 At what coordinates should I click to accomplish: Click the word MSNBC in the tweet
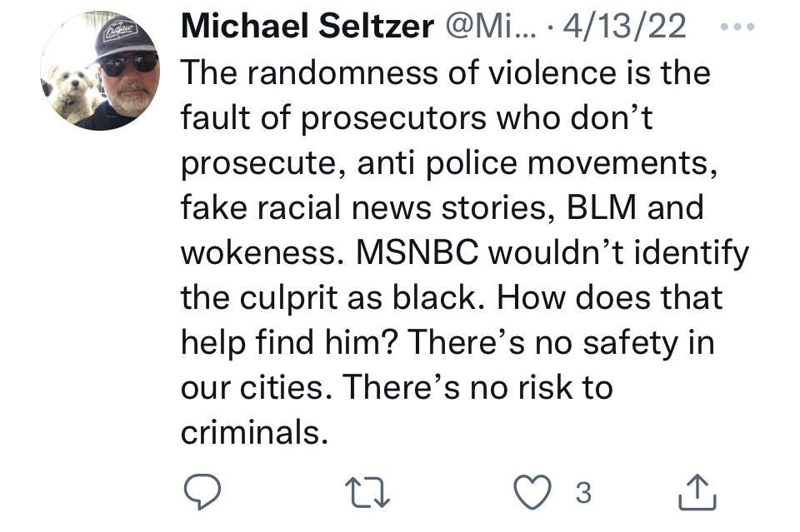[417, 253]
